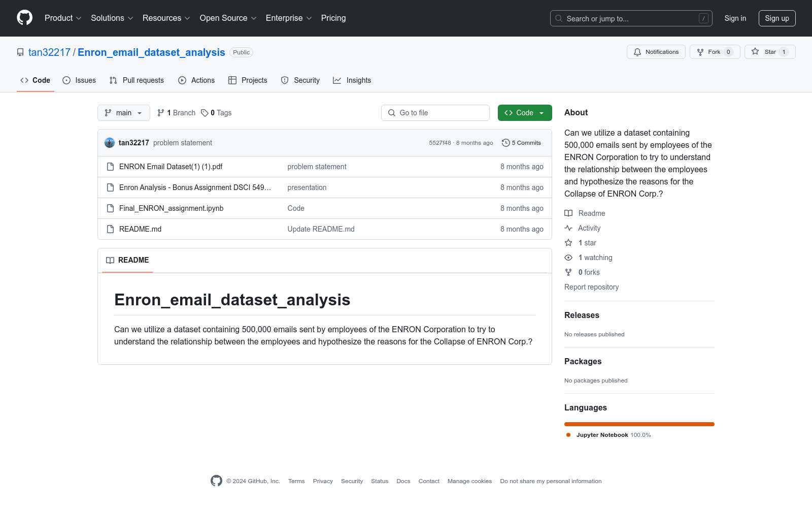Open the README.md file

tap(141, 229)
